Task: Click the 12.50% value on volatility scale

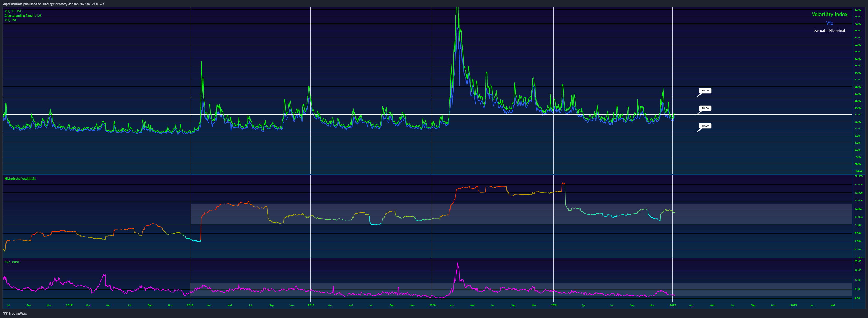Action: [859, 209]
